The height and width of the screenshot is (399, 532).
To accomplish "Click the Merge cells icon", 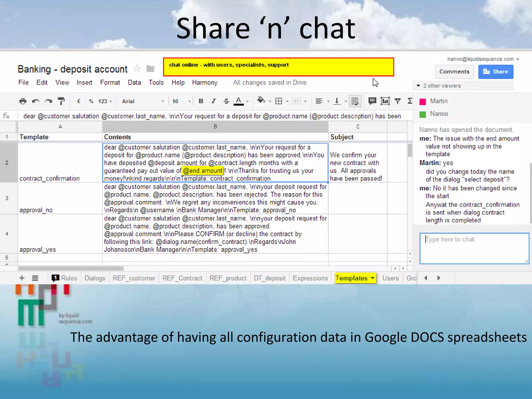I will 296,101.
